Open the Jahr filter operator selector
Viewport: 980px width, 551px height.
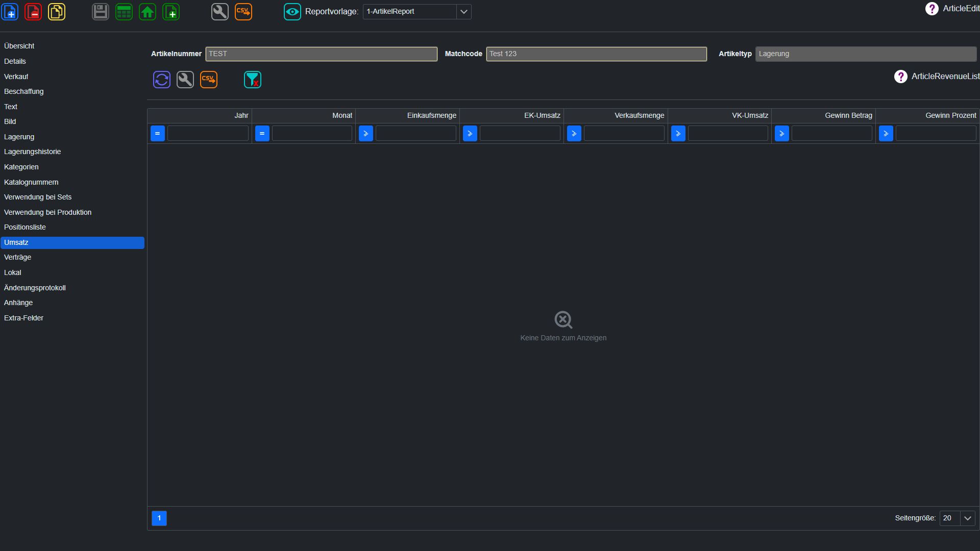(x=158, y=134)
